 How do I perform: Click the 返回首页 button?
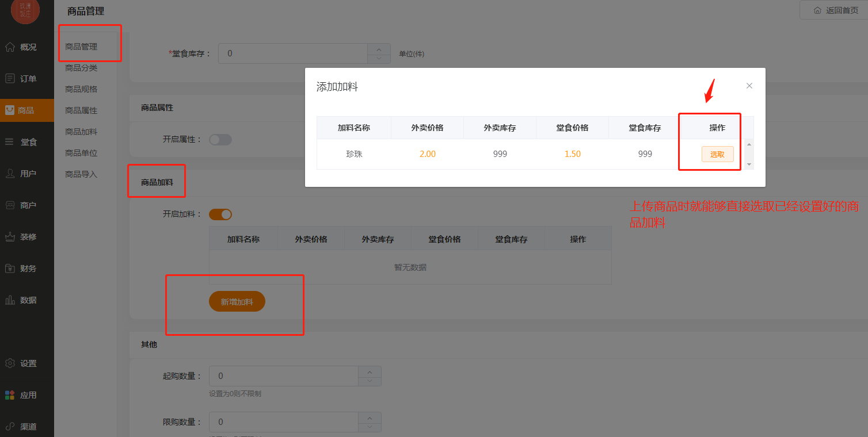coord(833,10)
